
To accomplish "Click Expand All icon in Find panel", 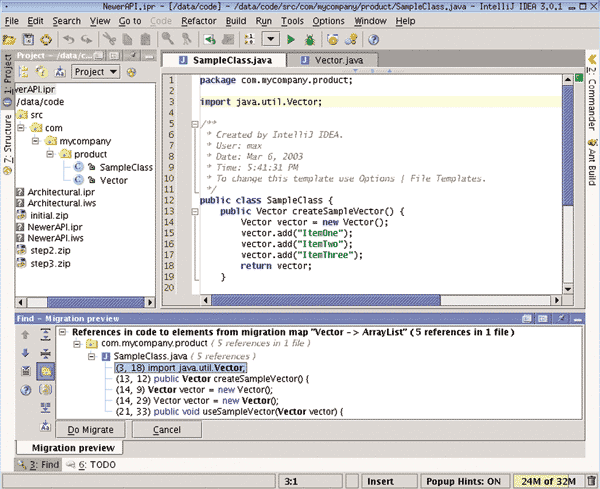I will point(46,333).
